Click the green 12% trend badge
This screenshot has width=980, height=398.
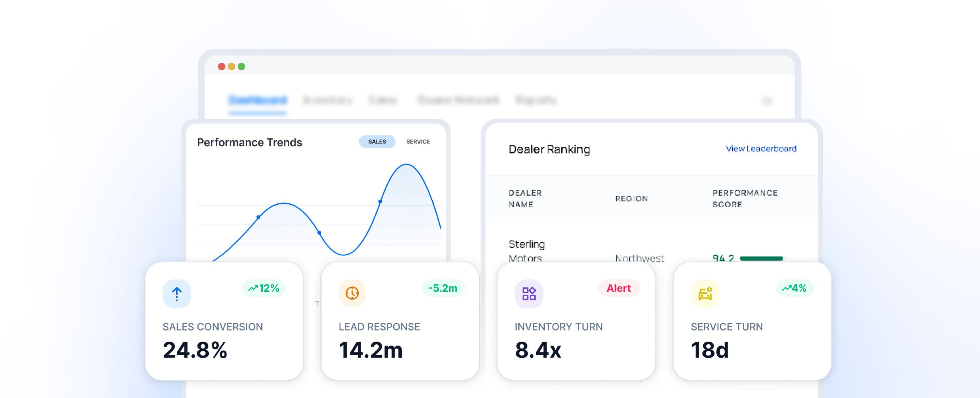tap(264, 288)
